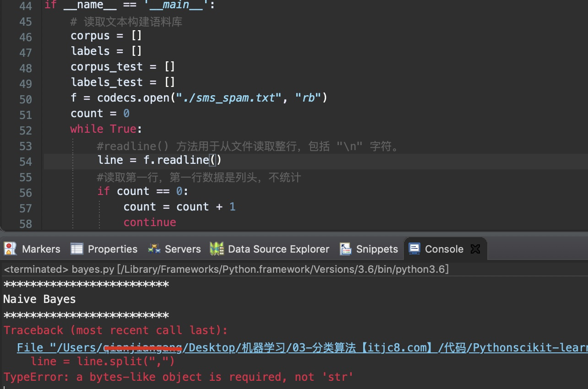
Task: Click the Properties tab icon
Action: pyautogui.click(x=76, y=249)
